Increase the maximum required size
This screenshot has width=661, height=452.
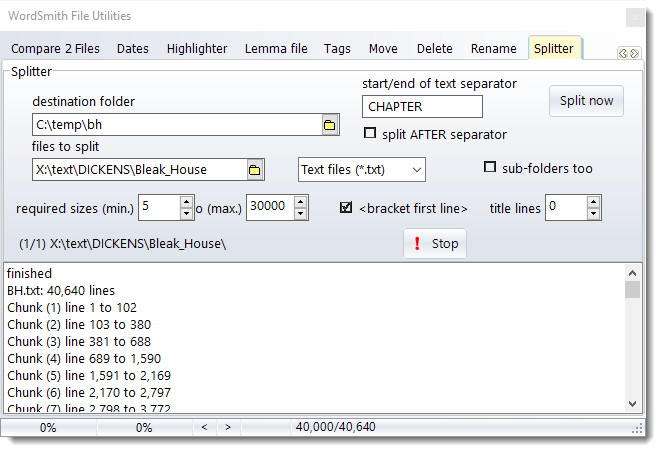(300, 202)
